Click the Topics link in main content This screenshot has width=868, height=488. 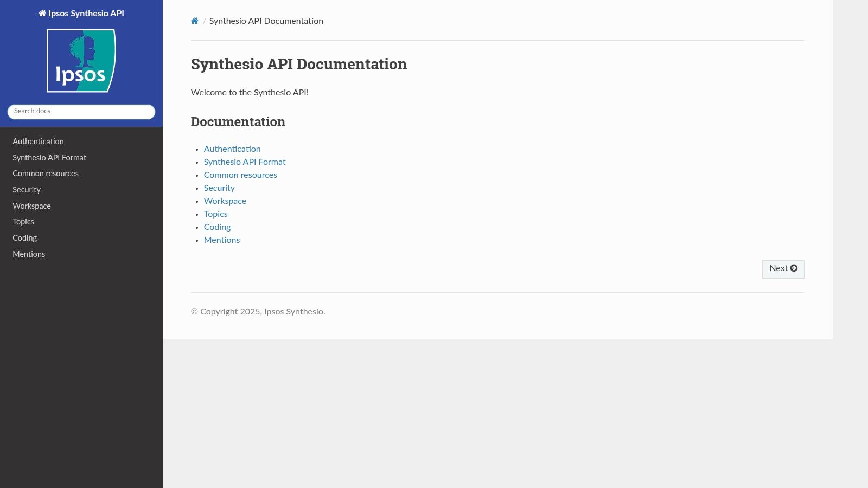coord(215,214)
